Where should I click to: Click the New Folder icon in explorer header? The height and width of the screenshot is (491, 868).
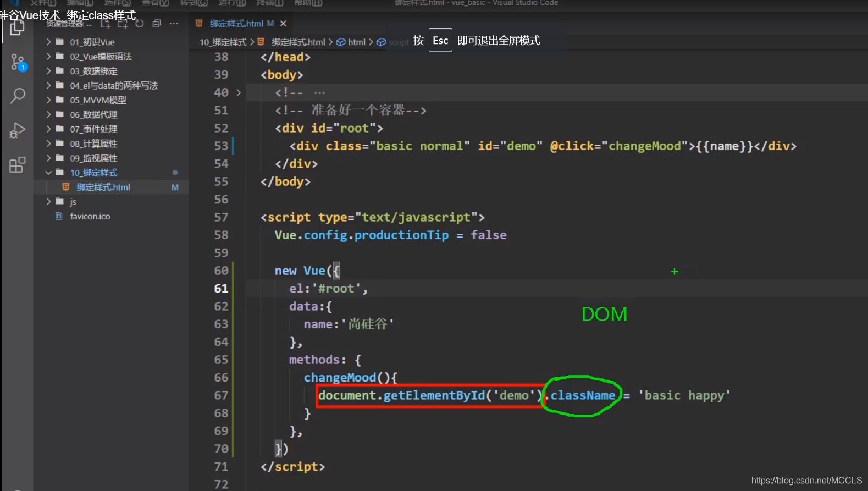coord(123,24)
